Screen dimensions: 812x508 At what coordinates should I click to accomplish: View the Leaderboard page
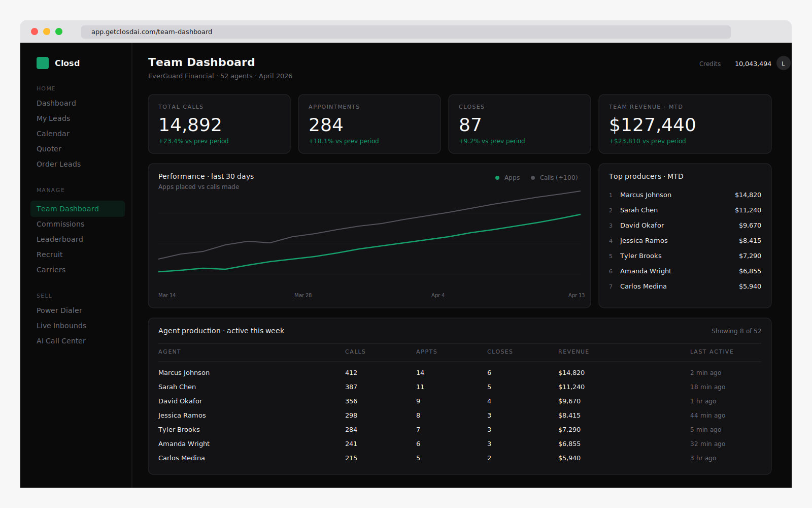pyautogui.click(x=59, y=239)
